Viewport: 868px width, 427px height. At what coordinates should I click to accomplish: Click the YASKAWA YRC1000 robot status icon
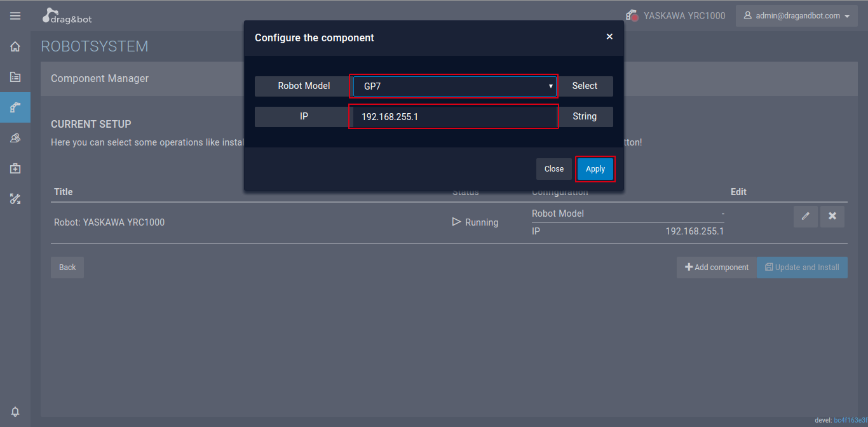632,15
